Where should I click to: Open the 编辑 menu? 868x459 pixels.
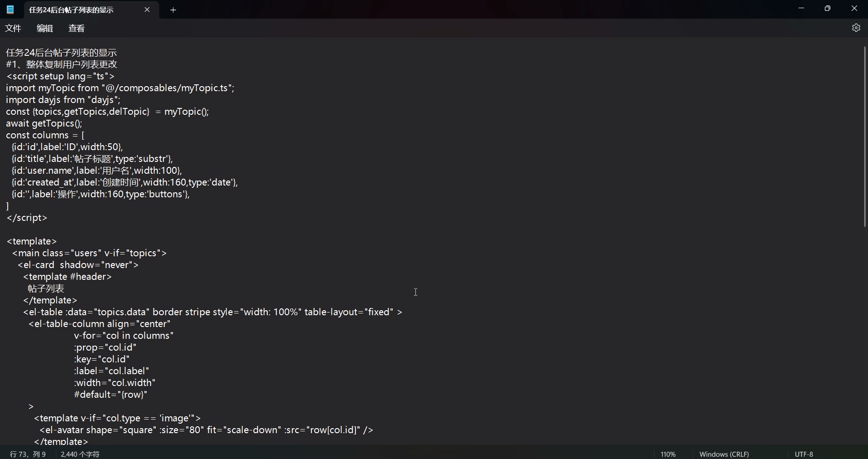pos(44,28)
